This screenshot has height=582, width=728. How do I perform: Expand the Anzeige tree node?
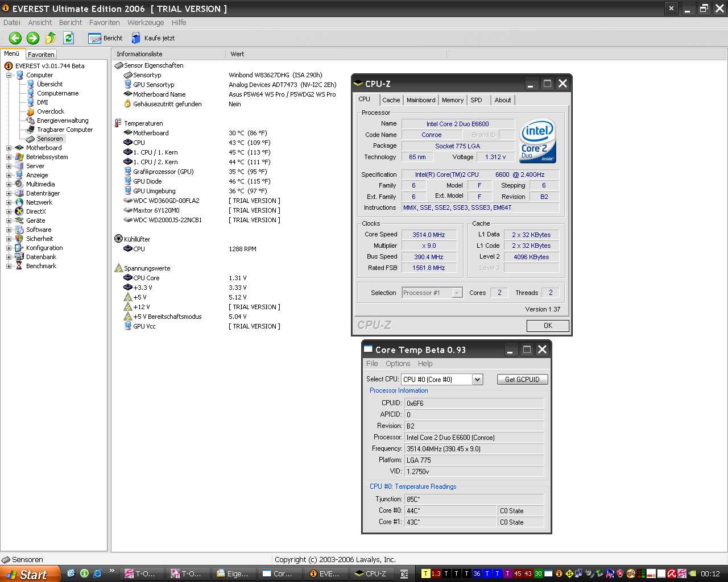point(9,175)
